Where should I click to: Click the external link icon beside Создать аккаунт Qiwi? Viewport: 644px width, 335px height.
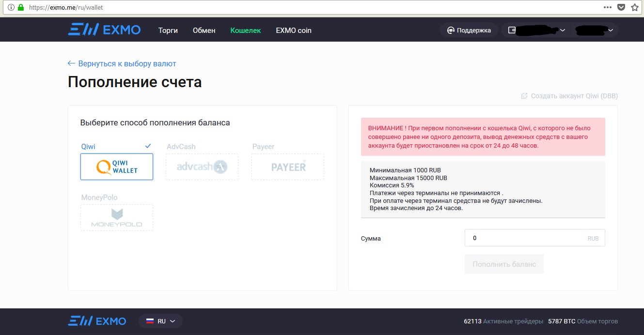pos(524,96)
